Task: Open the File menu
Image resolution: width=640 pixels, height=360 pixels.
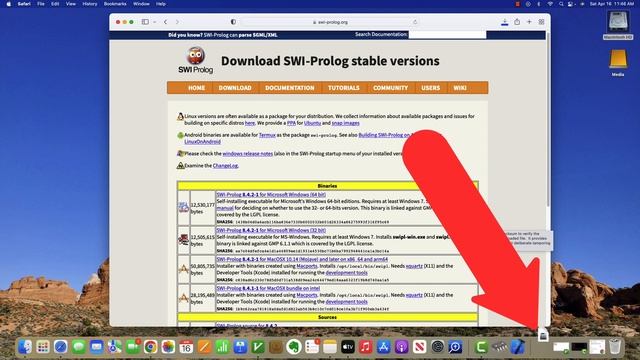Action: (x=41, y=4)
